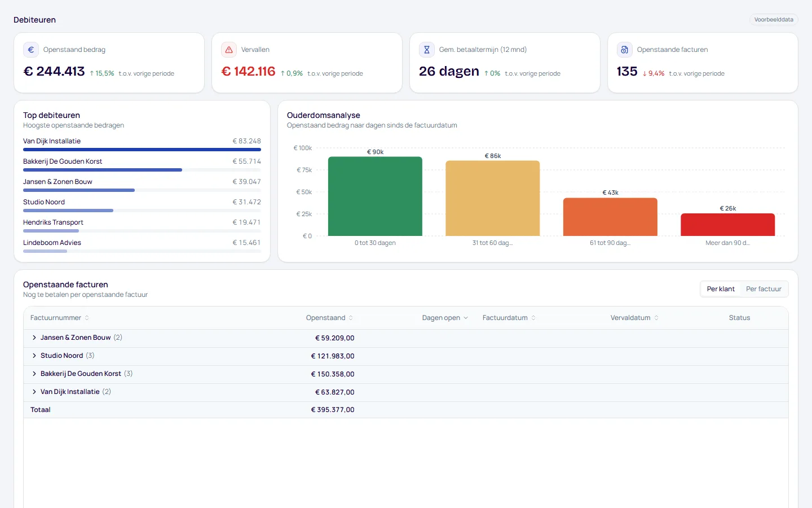Switch to the Per klant view
Screen dimensions: 812x508
pos(721,289)
